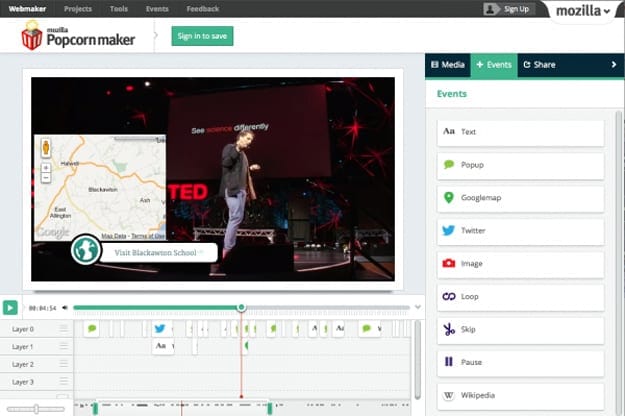This screenshot has width=625, height=416.
Task: Click the Sign Up button
Action: pyautogui.click(x=508, y=9)
